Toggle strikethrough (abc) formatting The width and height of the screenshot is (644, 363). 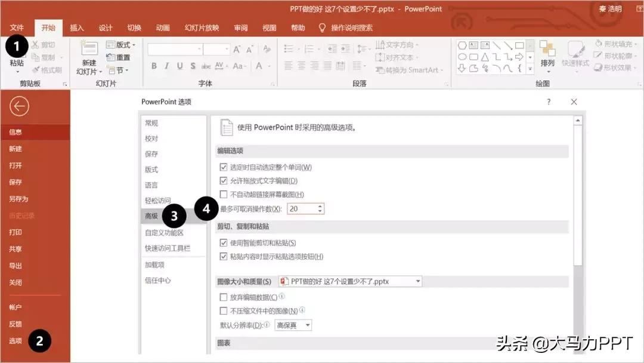[x=206, y=66]
